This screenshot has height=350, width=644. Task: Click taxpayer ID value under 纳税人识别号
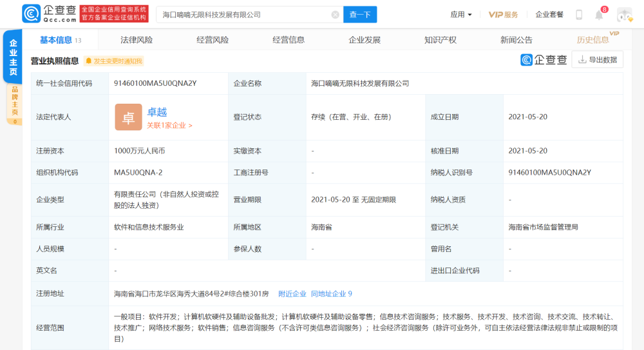click(x=549, y=172)
